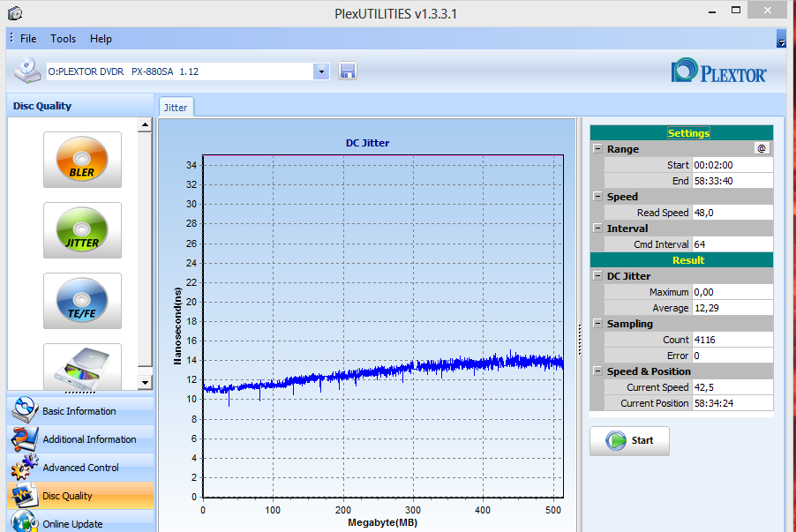Click the Read Speed value 48,0
The height and width of the screenshot is (532, 796).
[732, 213]
